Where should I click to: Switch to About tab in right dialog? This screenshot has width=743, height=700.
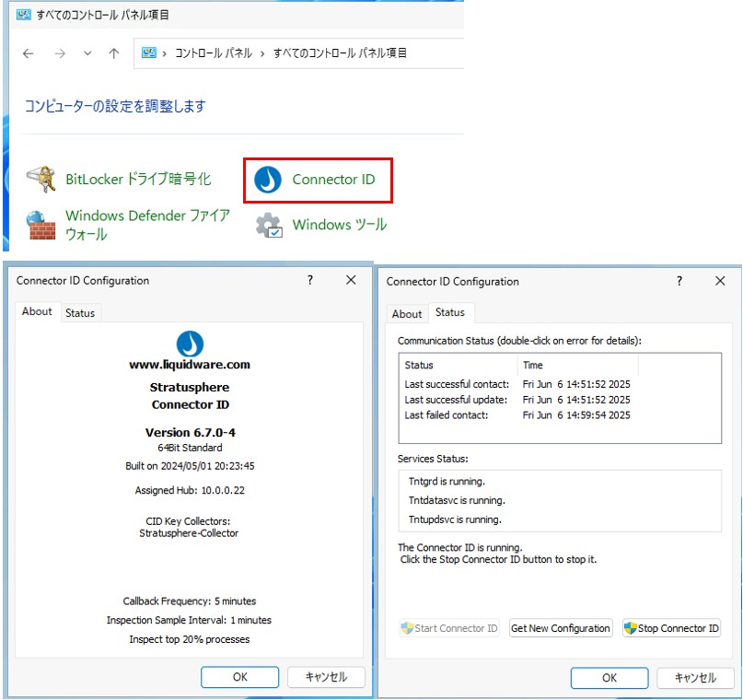coord(407,314)
